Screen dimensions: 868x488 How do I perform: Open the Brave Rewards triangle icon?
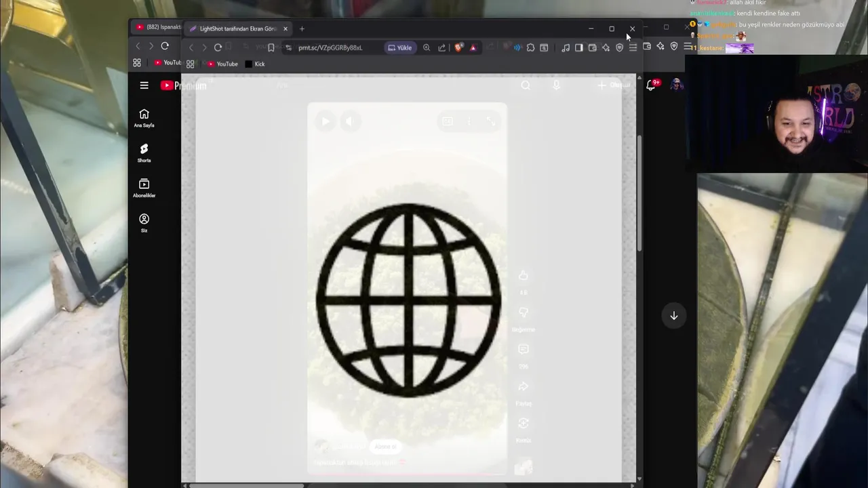pos(473,47)
